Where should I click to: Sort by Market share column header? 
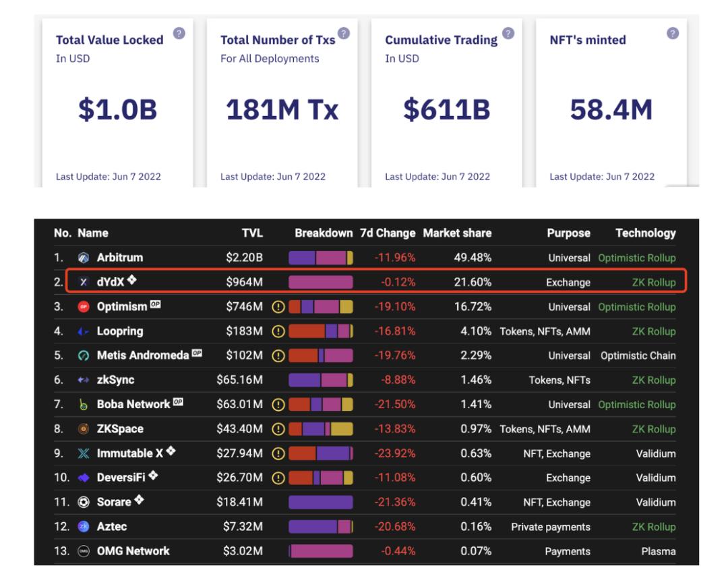tap(457, 233)
